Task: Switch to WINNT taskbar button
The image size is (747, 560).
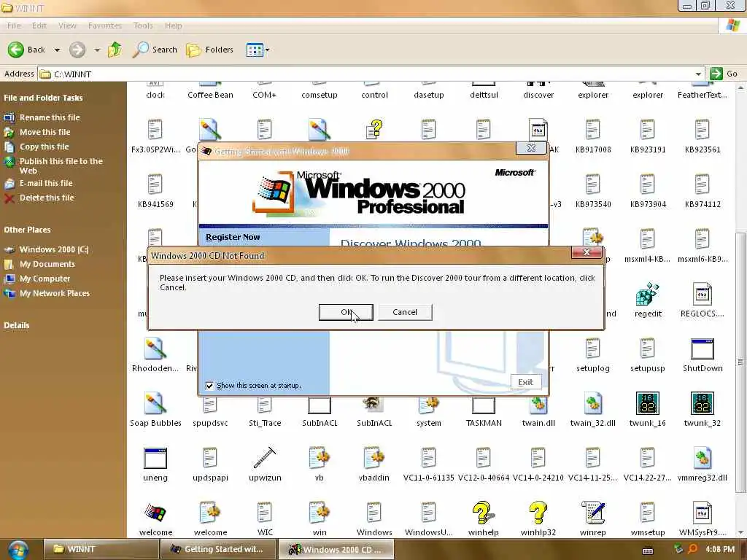Action: (101, 549)
